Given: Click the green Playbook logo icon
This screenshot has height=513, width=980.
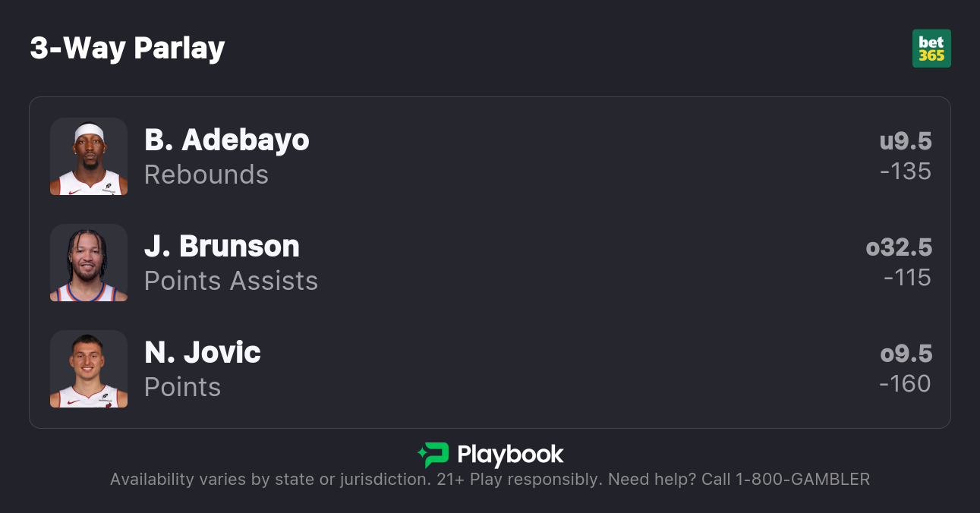Looking at the screenshot, I should [433, 455].
